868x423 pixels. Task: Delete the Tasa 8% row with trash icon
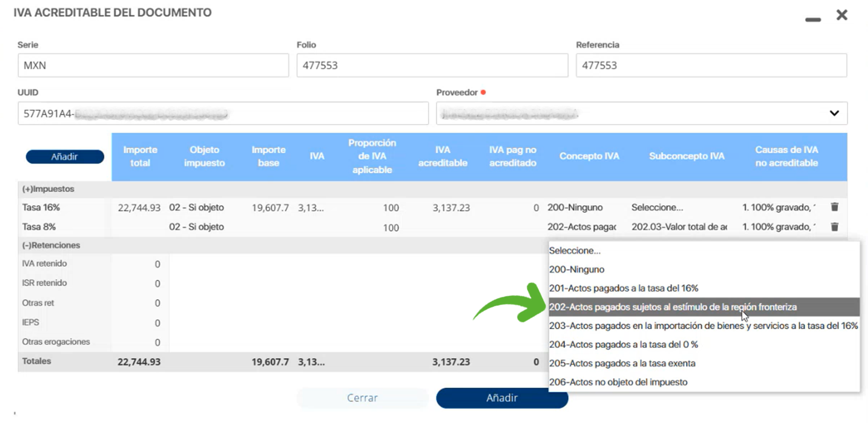click(834, 227)
